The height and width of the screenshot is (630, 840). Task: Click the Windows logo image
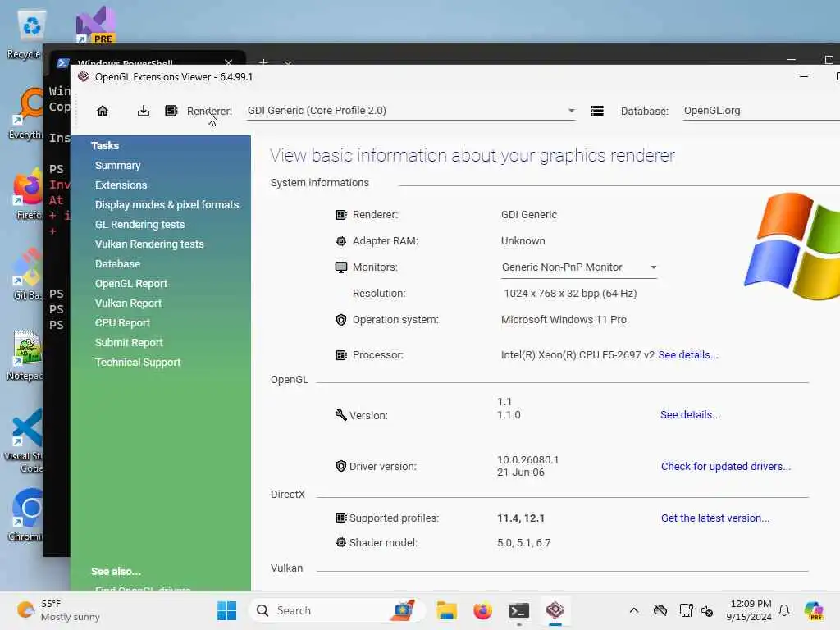(x=794, y=246)
